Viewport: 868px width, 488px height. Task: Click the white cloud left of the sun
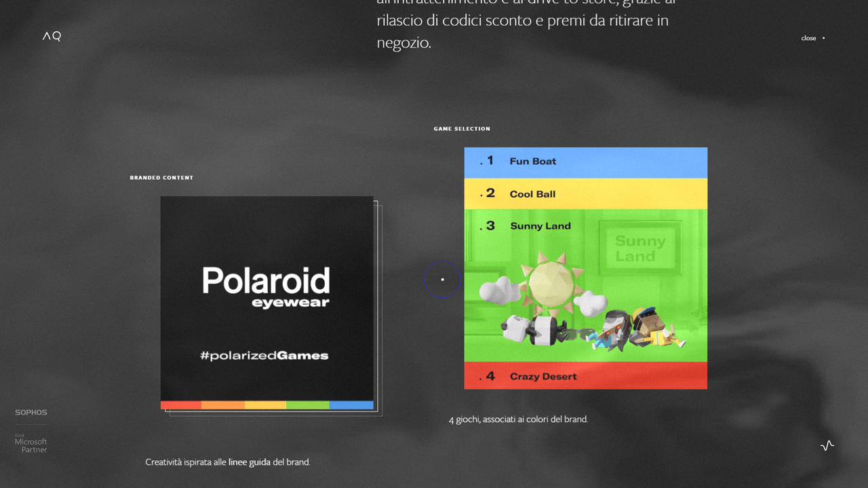[499, 289]
